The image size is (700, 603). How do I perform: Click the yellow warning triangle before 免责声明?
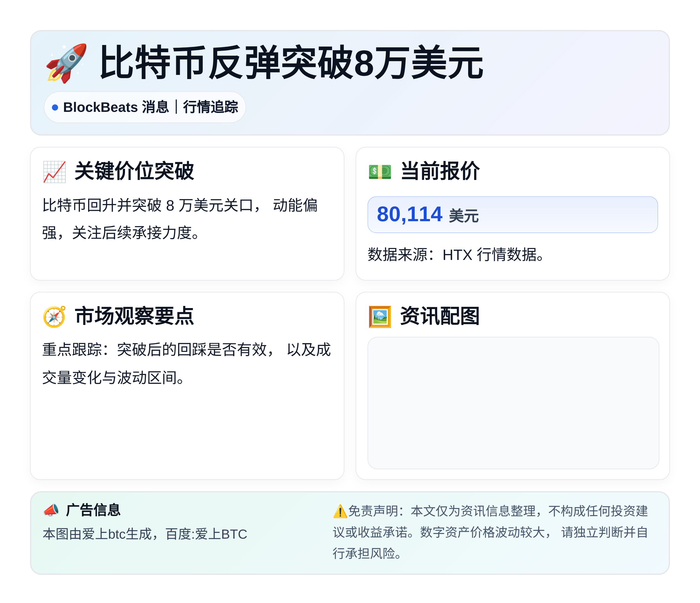340,511
